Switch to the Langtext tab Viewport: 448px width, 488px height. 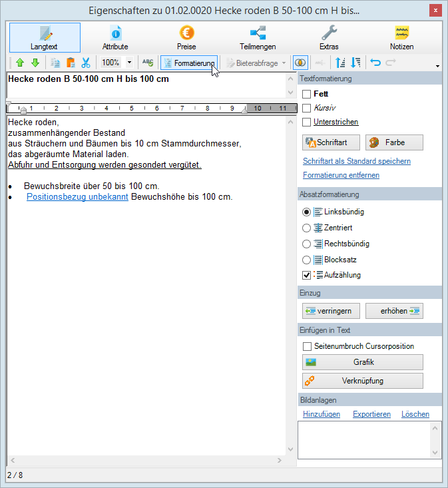pyautogui.click(x=45, y=38)
